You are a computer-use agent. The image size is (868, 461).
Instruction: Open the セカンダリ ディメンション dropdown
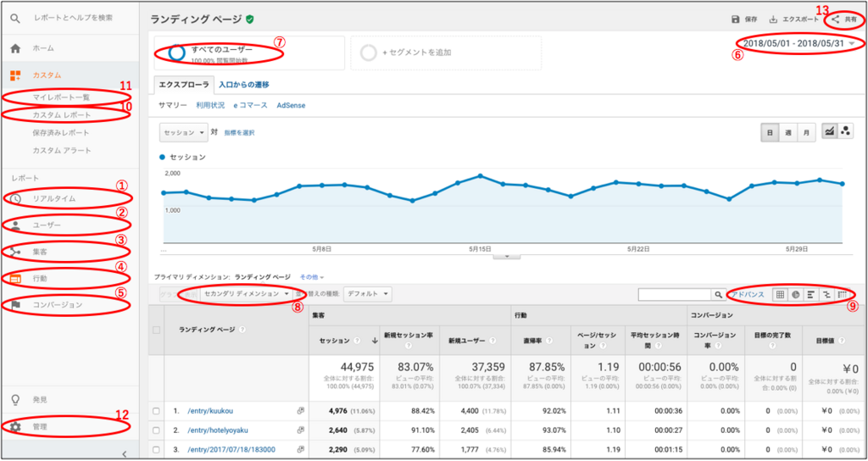tap(246, 294)
